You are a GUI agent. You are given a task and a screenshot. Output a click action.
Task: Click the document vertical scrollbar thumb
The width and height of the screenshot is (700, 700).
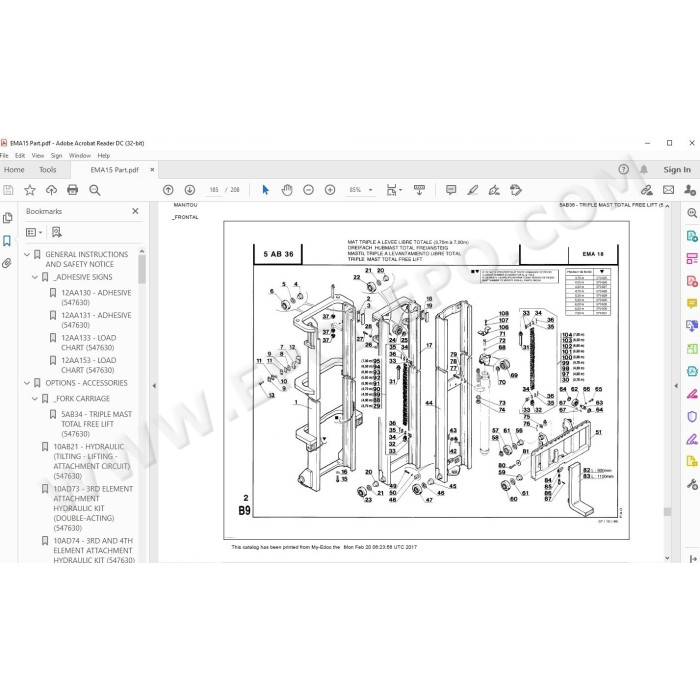click(667, 512)
